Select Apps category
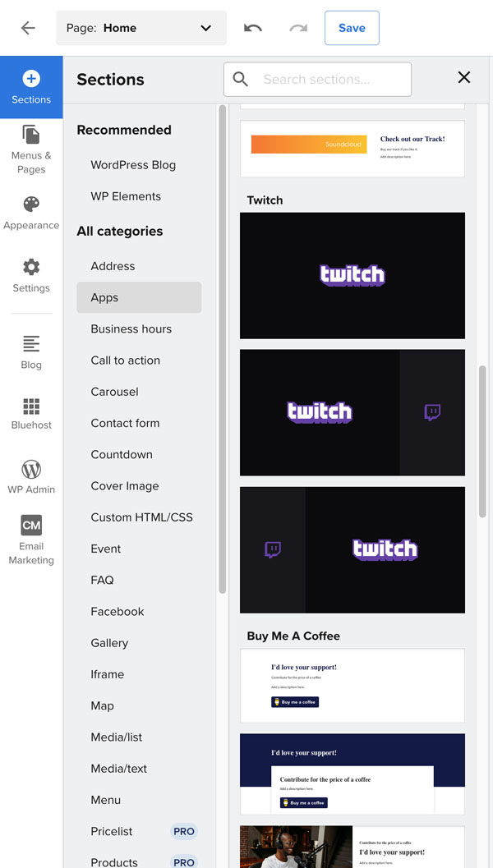Image resolution: width=493 pixels, height=868 pixels. [x=139, y=297]
